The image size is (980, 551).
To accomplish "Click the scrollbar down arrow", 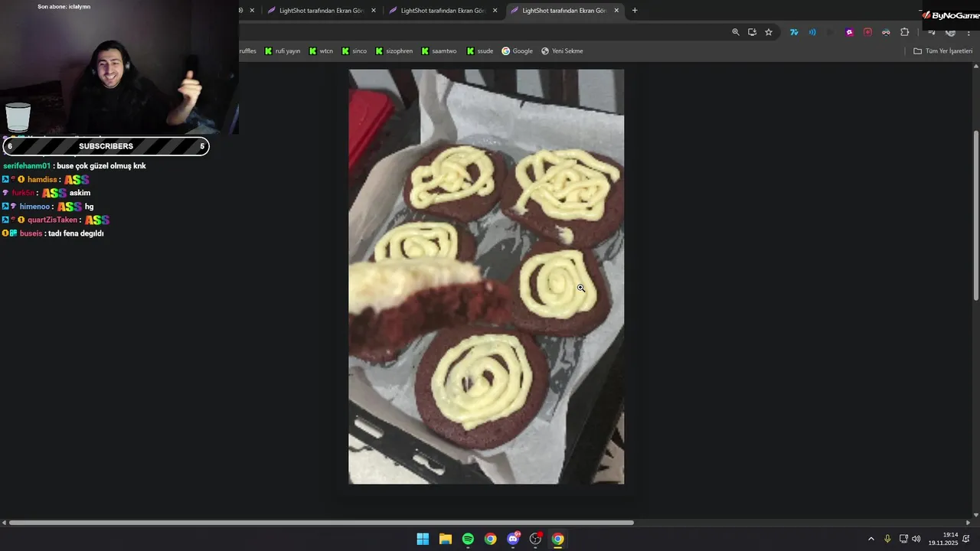I will tap(975, 514).
